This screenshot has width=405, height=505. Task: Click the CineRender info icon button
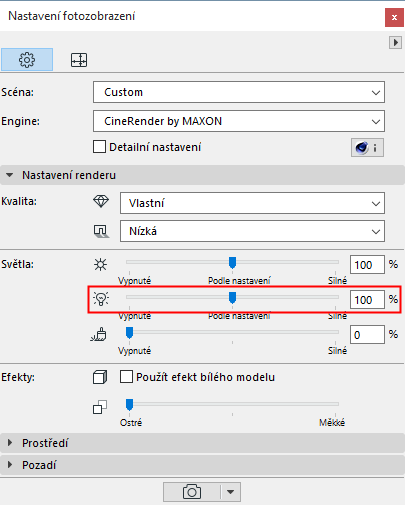click(x=367, y=147)
